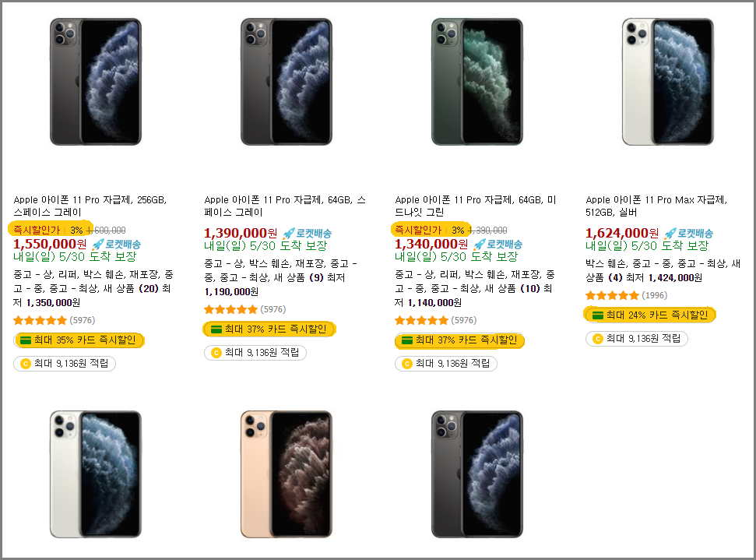Open the star rating (1996) reviews
Image resolution: width=756 pixels, height=560 pixels.
[626, 295]
